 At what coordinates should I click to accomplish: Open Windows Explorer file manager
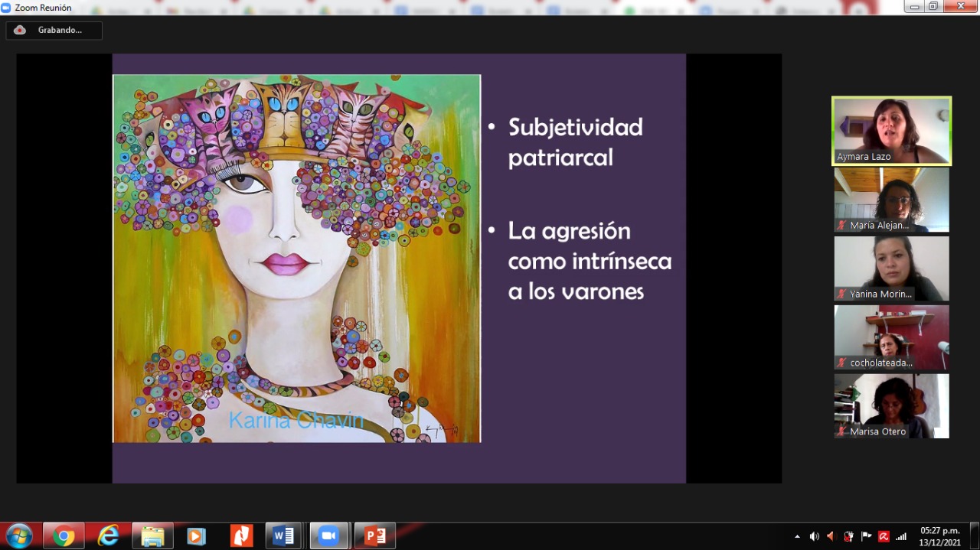coord(152,536)
